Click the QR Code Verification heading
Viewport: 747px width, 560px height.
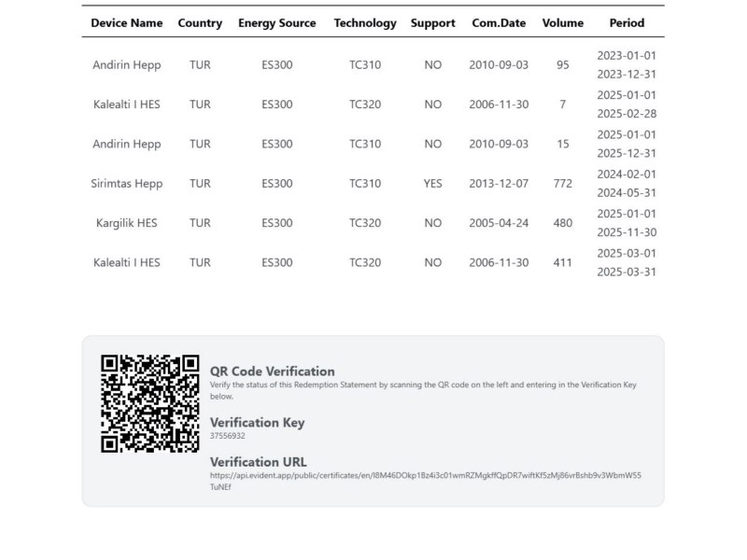tap(272, 371)
